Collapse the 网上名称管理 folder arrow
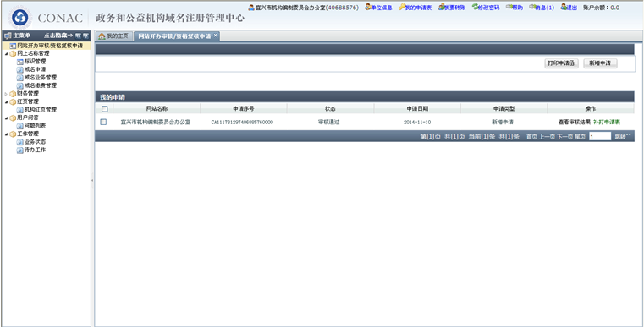 pos(6,53)
